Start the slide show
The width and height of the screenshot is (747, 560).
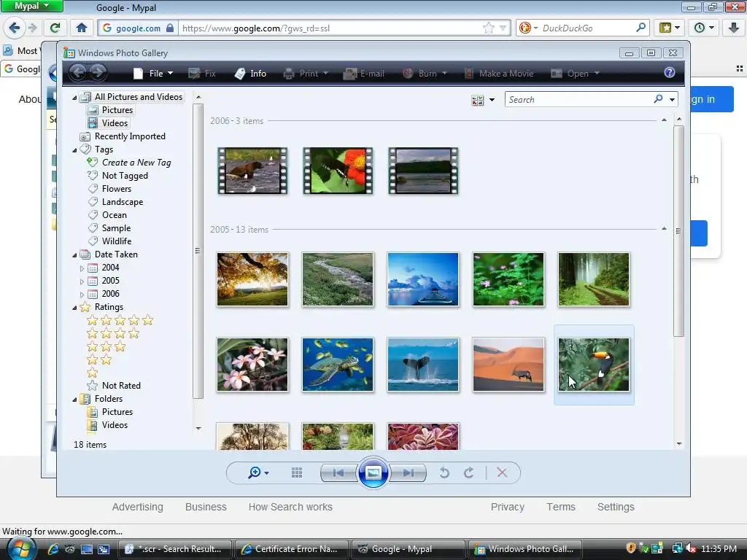tap(373, 472)
